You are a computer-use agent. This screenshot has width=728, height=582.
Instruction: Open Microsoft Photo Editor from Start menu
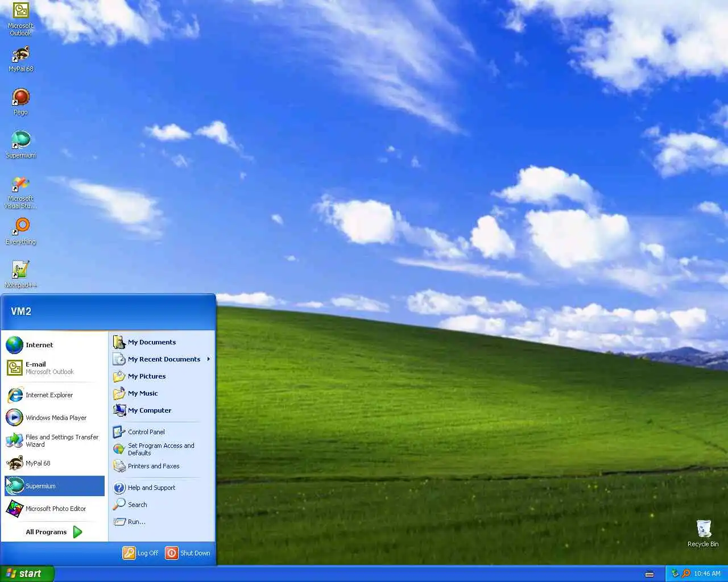coord(55,509)
